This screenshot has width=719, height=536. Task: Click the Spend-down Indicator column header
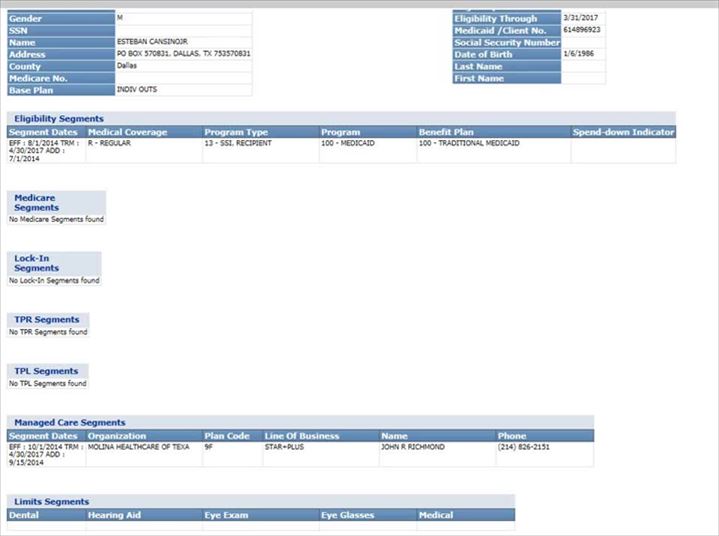click(623, 132)
